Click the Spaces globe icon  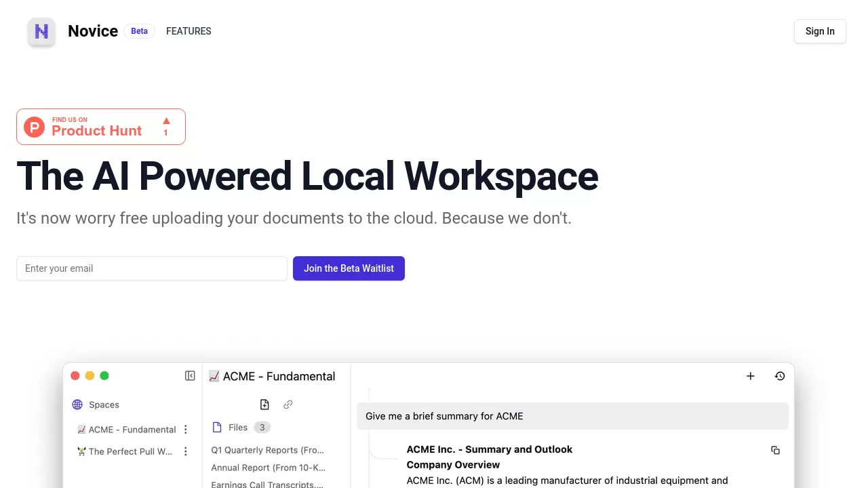(x=77, y=405)
